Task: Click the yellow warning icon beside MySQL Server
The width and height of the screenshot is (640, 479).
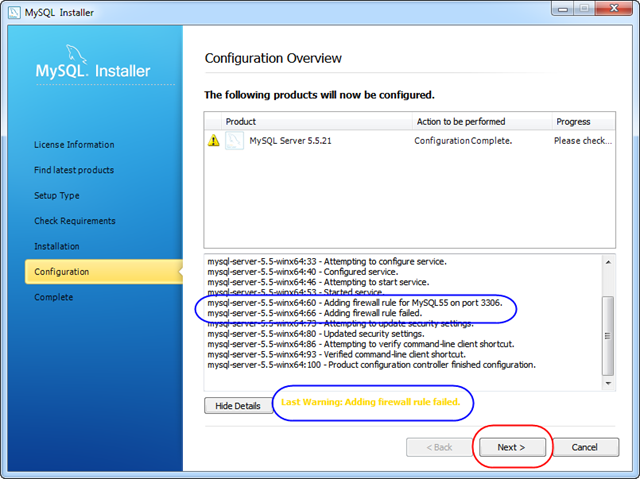Action: (213, 141)
